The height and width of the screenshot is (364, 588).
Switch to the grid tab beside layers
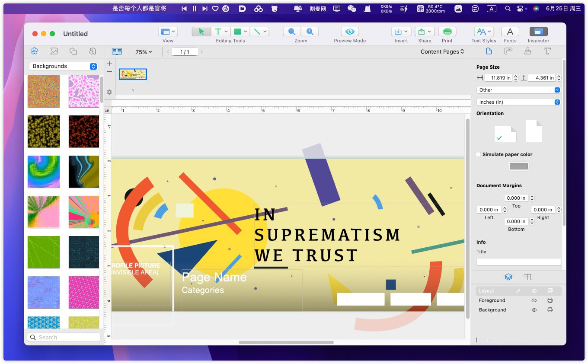527,277
